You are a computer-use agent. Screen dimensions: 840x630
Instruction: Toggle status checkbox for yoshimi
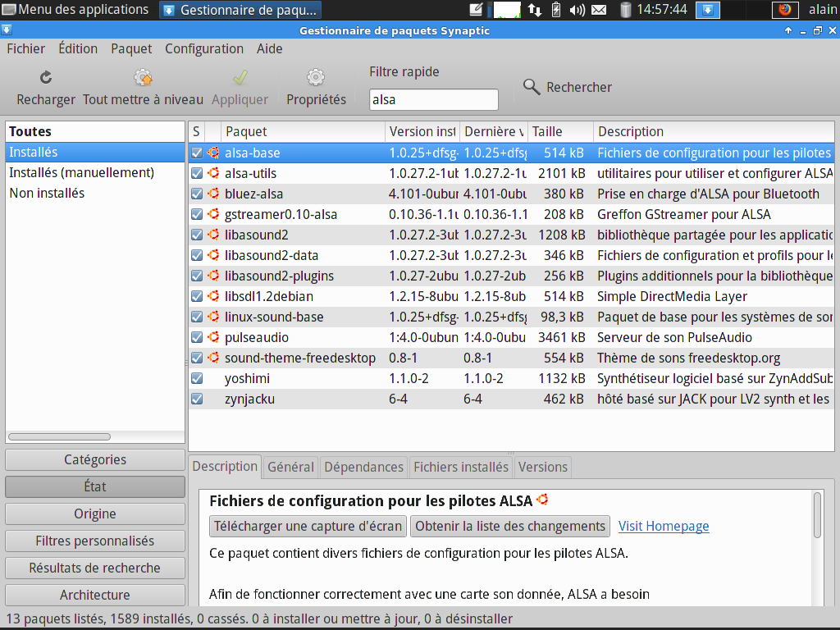click(197, 378)
